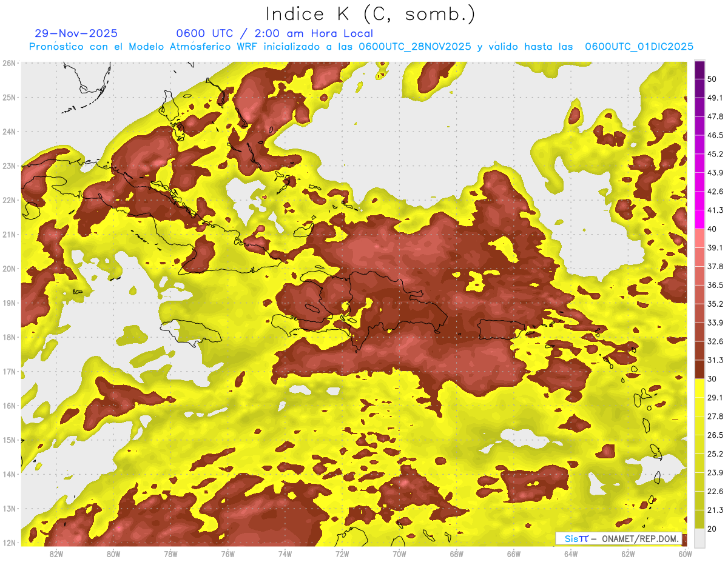Click the colorbar label "43.9"
This screenshot has width=728, height=562.
715,173
